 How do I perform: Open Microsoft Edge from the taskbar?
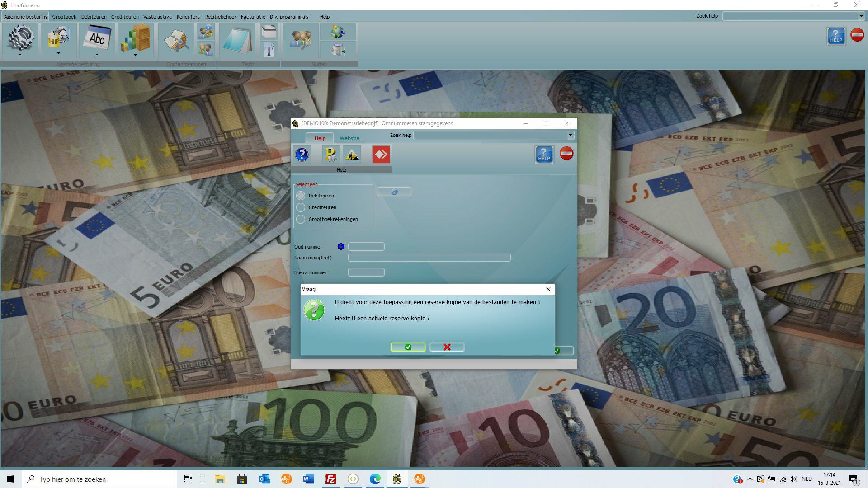(375, 479)
